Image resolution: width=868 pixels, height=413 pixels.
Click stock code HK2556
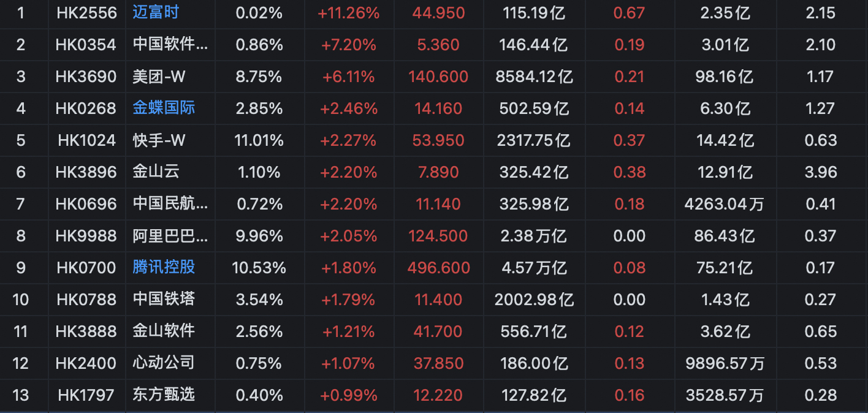86,13
